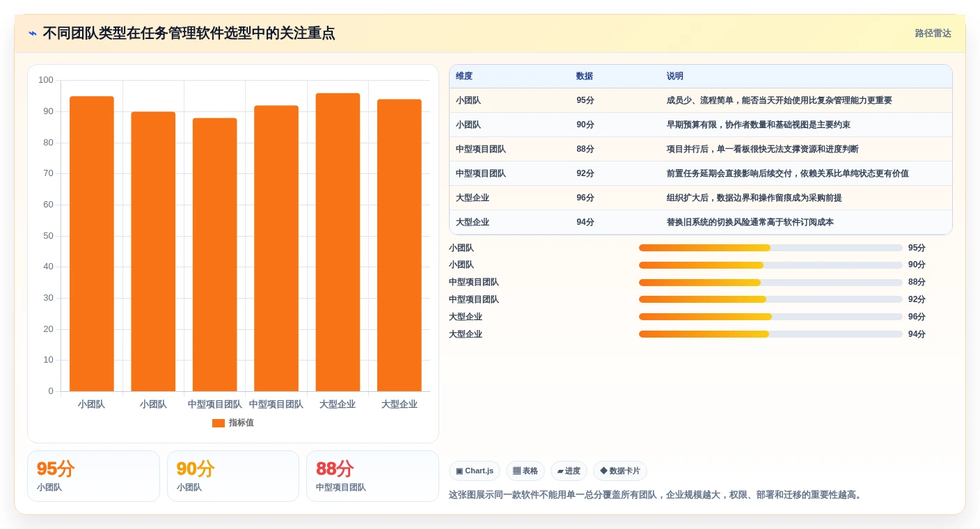Click the 92分 value next to progress bar

coord(917,300)
